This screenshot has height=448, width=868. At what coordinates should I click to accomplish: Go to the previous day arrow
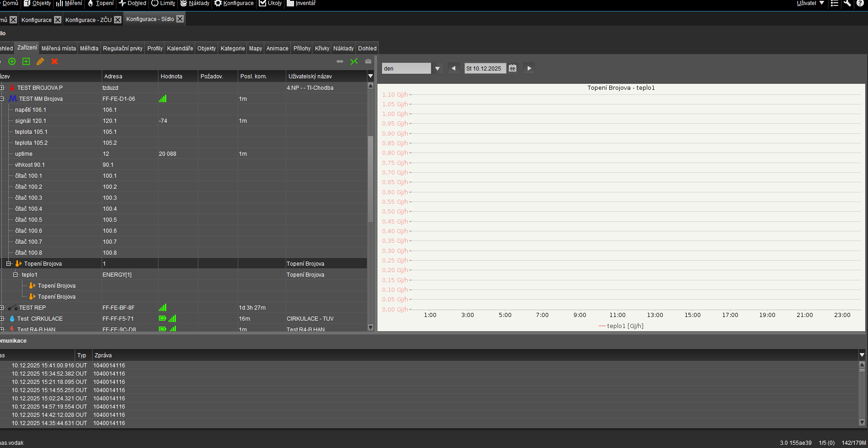[453, 68]
